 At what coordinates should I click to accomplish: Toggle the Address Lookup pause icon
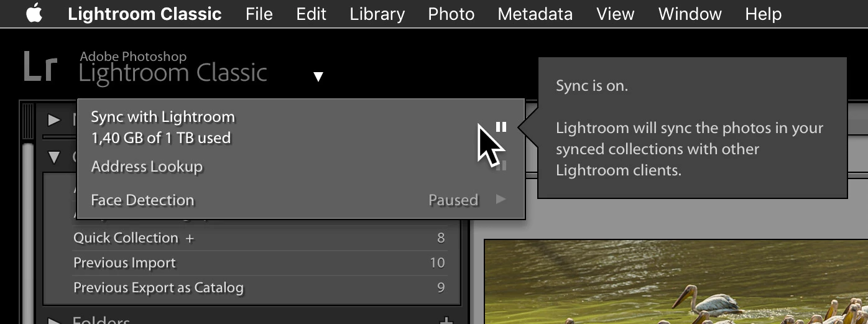503,166
